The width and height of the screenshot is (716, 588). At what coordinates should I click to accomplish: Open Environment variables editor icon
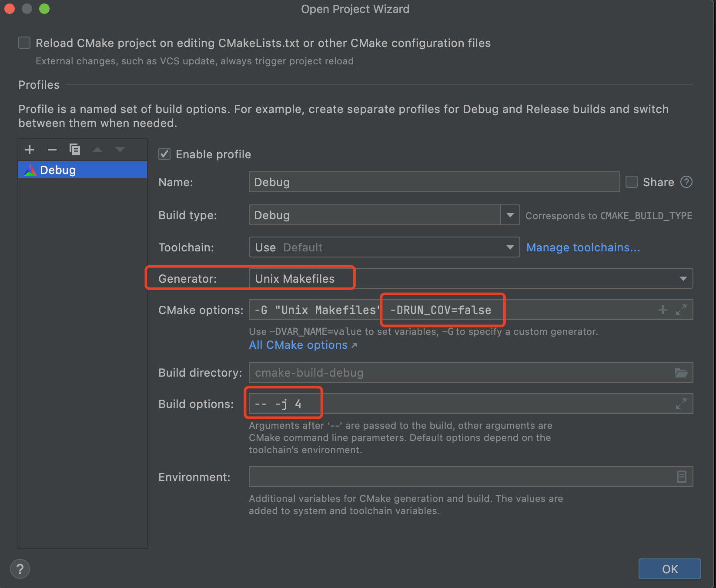(x=681, y=477)
